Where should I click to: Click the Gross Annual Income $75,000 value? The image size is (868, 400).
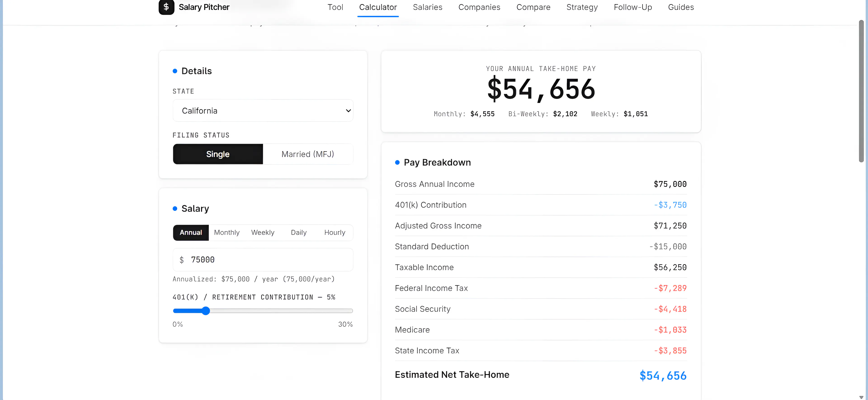[x=670, y=184]
